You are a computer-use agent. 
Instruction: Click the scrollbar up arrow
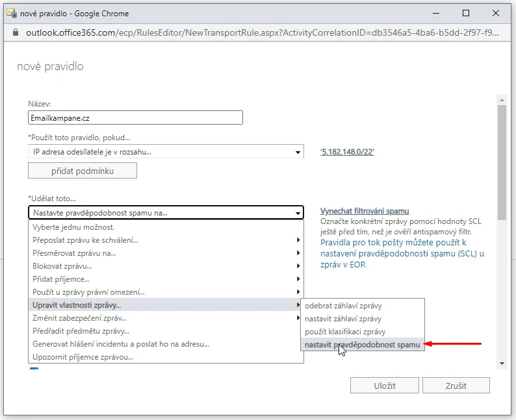502,100
